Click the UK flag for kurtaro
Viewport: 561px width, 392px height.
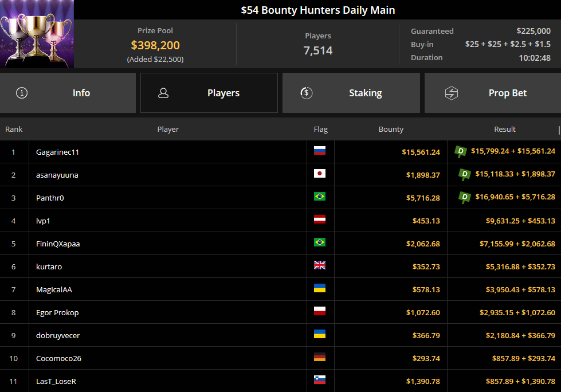tap(320, 265)
